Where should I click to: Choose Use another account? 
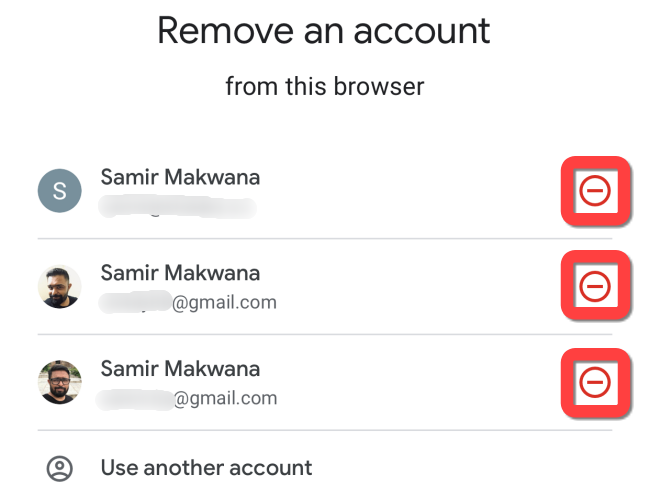(x=206, y=467)
